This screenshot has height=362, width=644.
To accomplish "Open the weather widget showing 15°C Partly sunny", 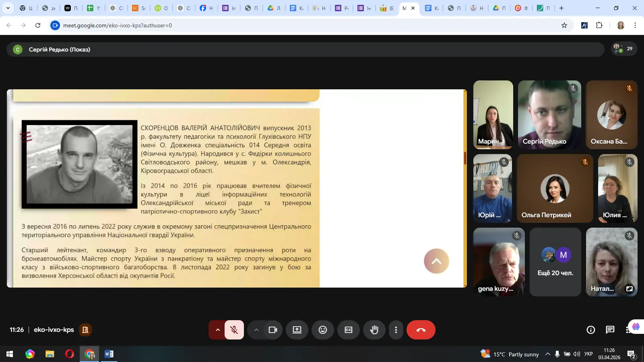I will (x=510, y=354).
